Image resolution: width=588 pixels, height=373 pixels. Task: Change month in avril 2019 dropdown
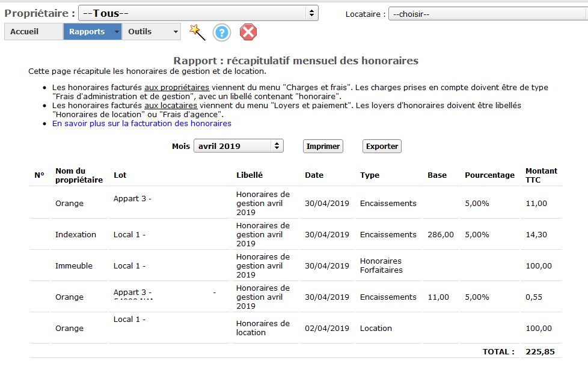(x=238, y=146)
